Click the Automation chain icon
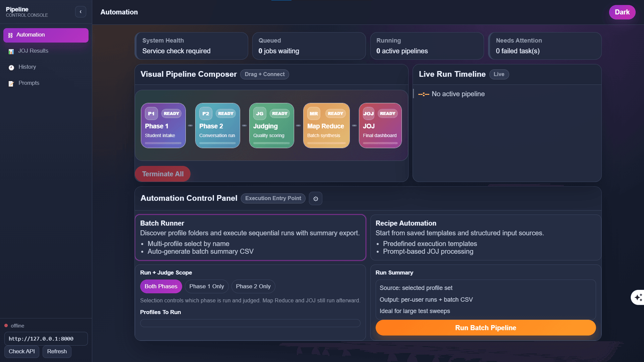Image resolution: width=644 pixels, height=362 pixels. pyautogui.click(x=10, y=35)
